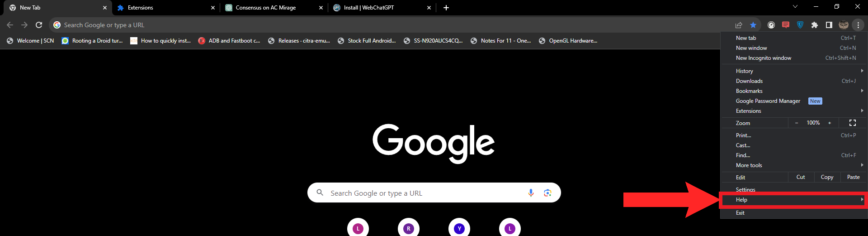Expand the Extensions submenu in menu

pos(793,111)
